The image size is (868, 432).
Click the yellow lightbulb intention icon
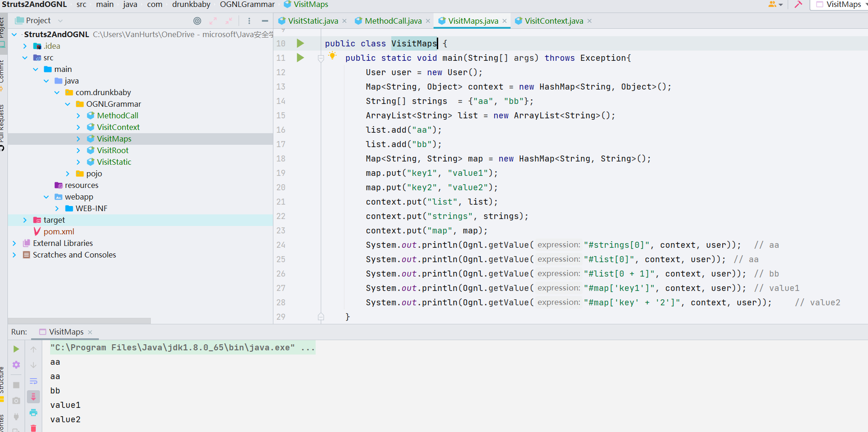[332, 56]
